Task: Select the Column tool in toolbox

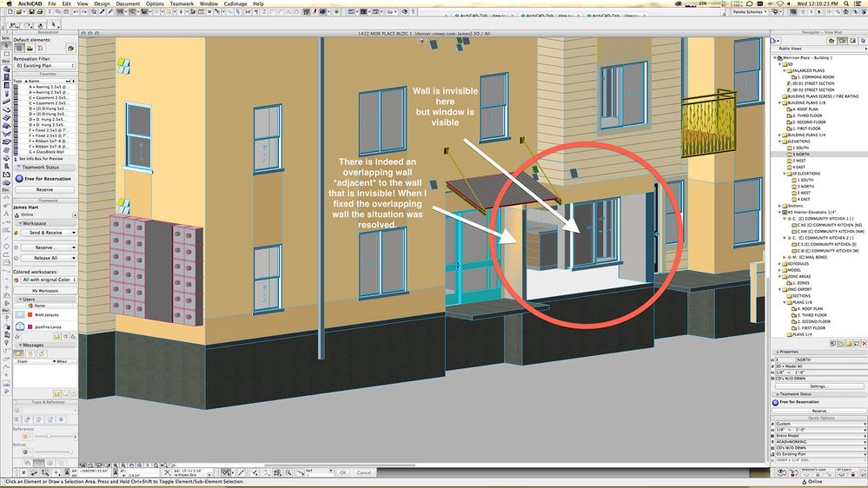Action: click(6, 94)
